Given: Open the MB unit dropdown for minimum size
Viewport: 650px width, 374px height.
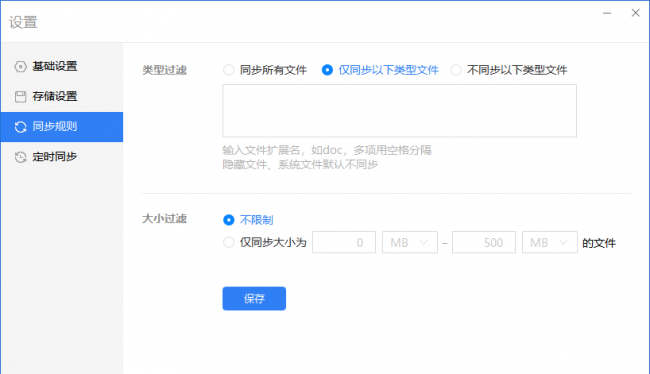Looking at the screenshot, I should pos(410,242).
